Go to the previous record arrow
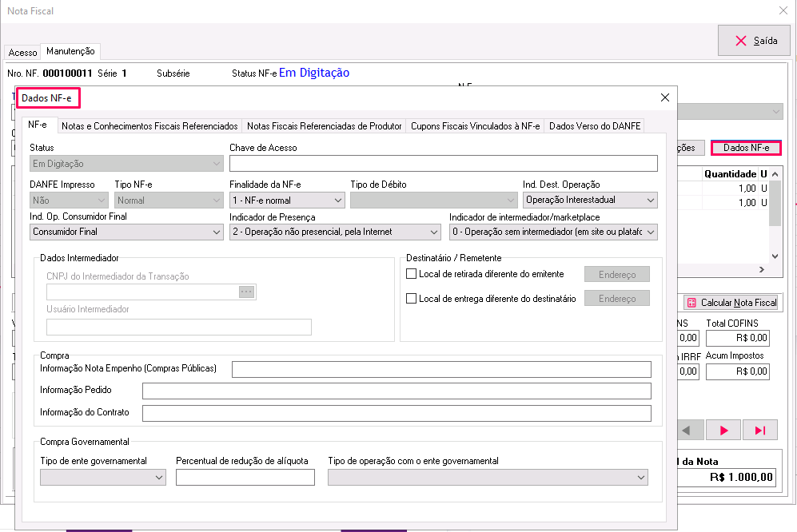 (x=687, y=431)
